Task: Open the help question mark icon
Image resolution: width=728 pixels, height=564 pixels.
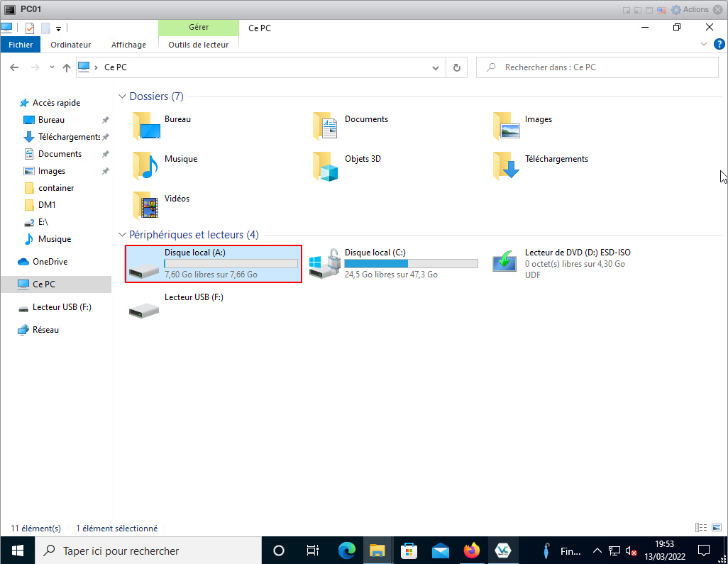Action: click(719, 44)
